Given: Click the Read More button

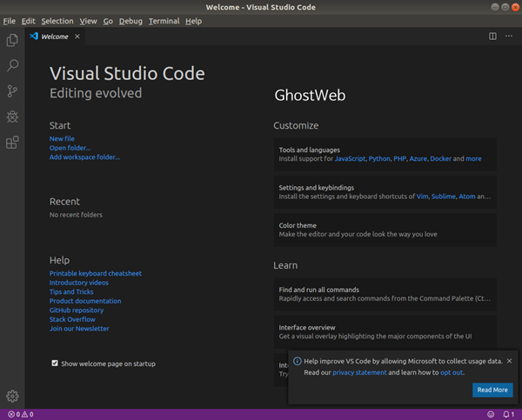Looking at the screenshot, I should (x=492, y=390).
